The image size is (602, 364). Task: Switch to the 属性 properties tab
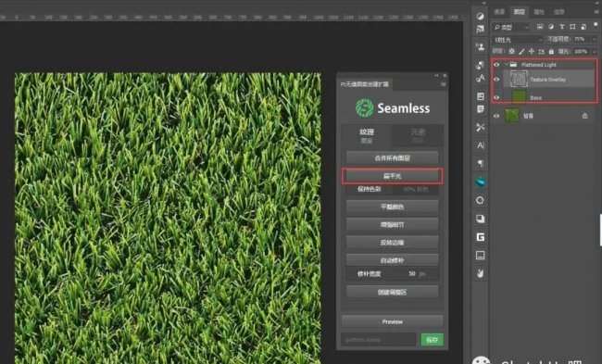[539, 12]
